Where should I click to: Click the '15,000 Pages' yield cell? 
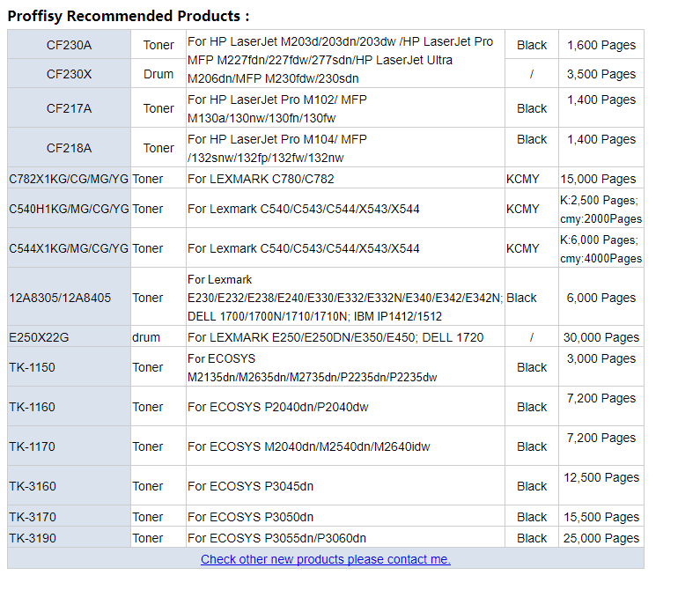tap(601, 178)
